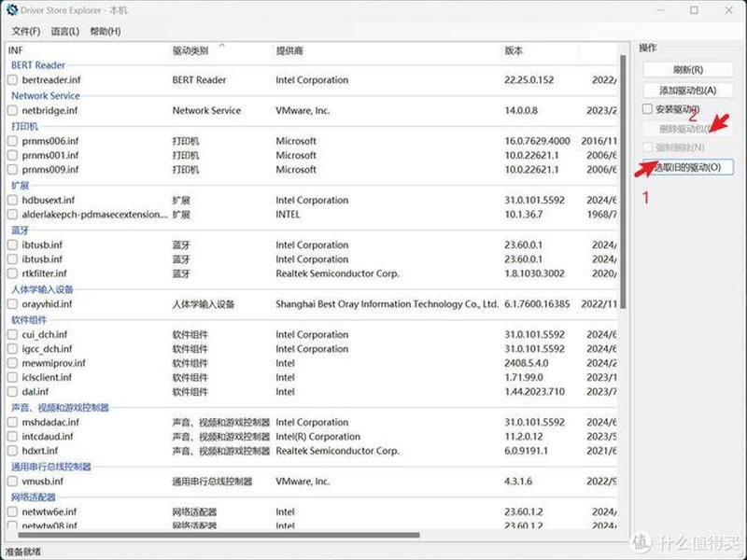Screen dimensions: 747x560
Task: Select version 6.0.9191.1 cell
Action: 526,451
